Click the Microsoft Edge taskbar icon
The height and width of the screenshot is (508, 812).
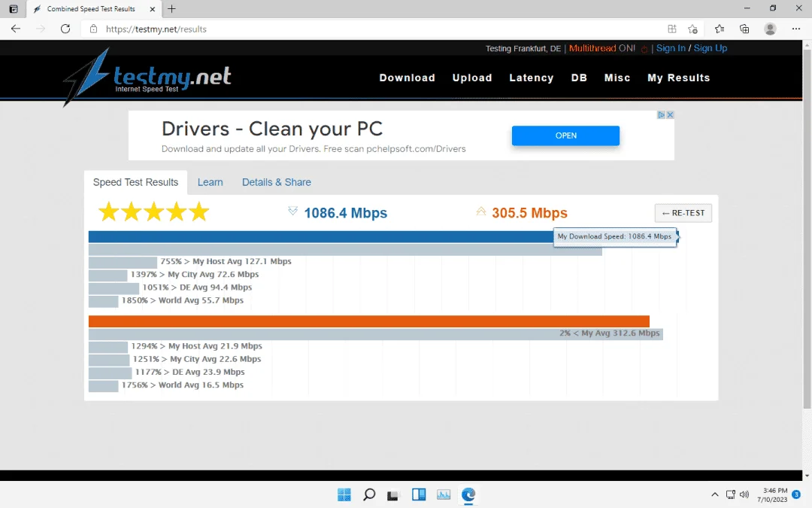468,494
